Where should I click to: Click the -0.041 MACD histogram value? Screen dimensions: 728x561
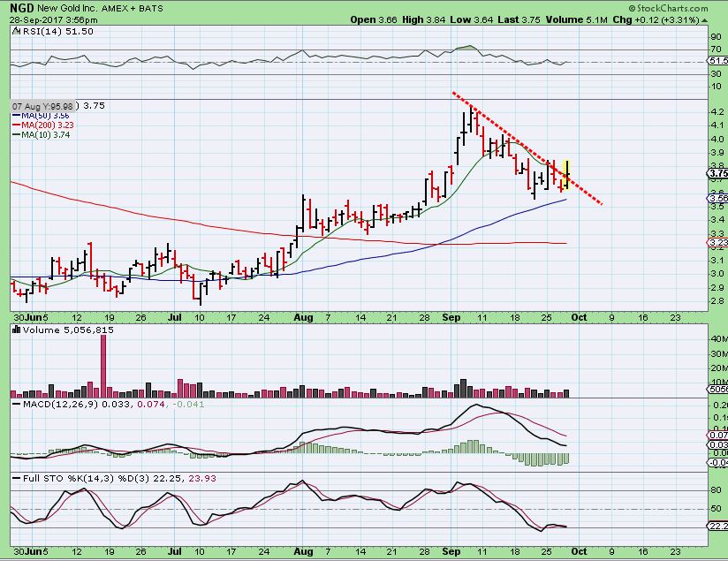click(x=188, y=404)
